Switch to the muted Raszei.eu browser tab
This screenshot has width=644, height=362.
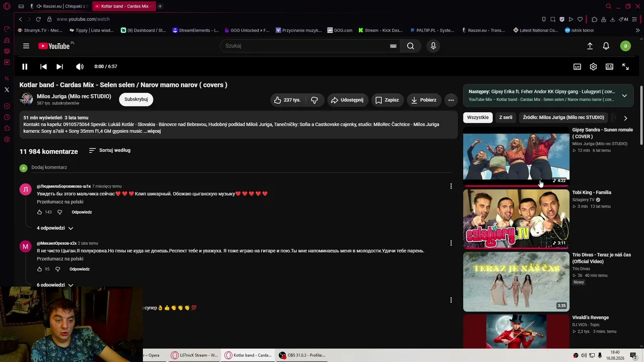pos(58,7)
